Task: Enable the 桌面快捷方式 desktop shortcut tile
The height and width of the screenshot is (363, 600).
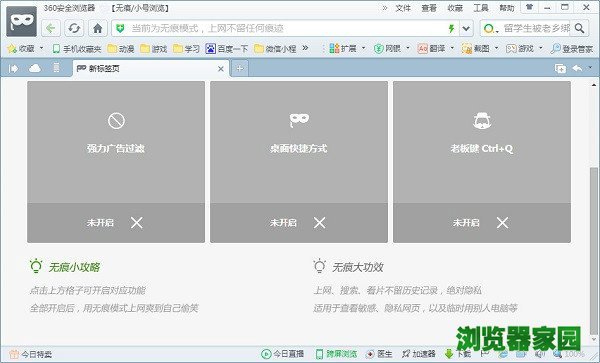Action: click(299, 142)
